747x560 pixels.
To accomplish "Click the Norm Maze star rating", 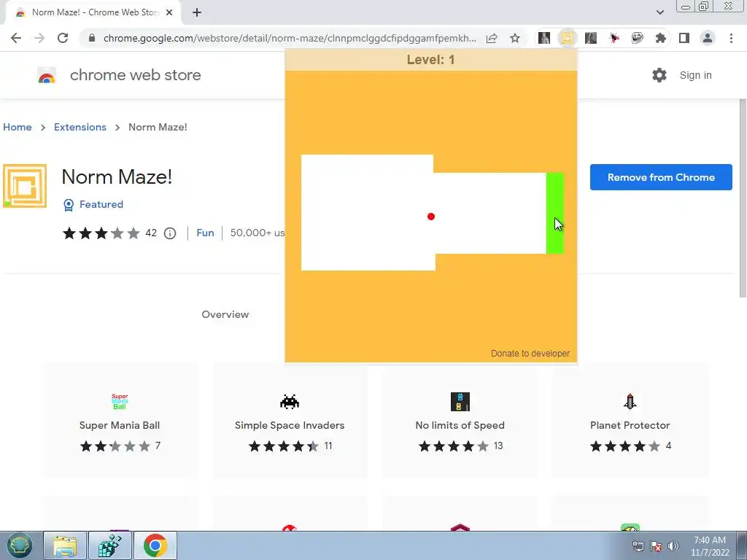I will [101, 233].
